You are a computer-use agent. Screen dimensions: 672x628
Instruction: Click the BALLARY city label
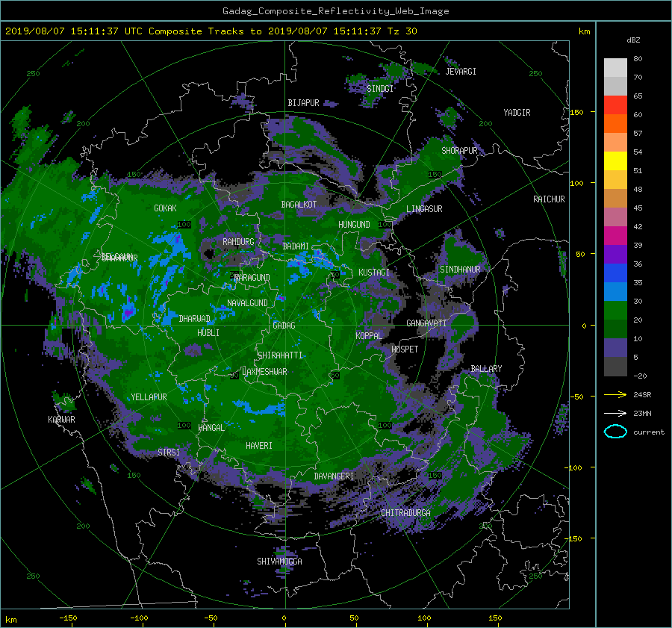pos(486,369)
